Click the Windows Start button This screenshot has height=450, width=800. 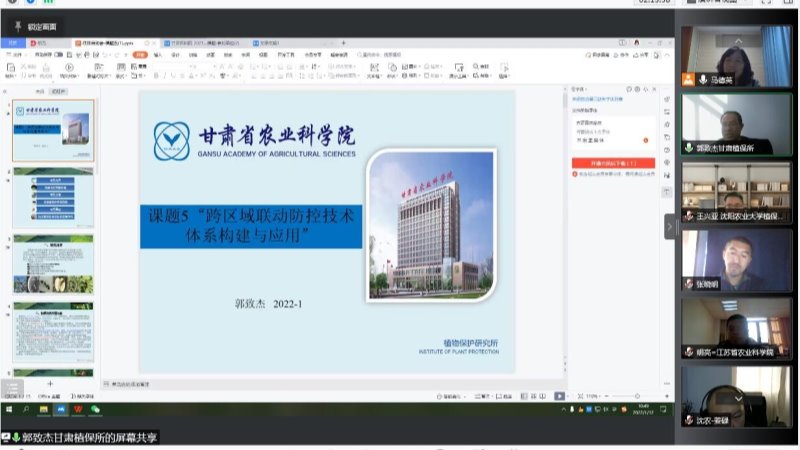pos(8,408)
